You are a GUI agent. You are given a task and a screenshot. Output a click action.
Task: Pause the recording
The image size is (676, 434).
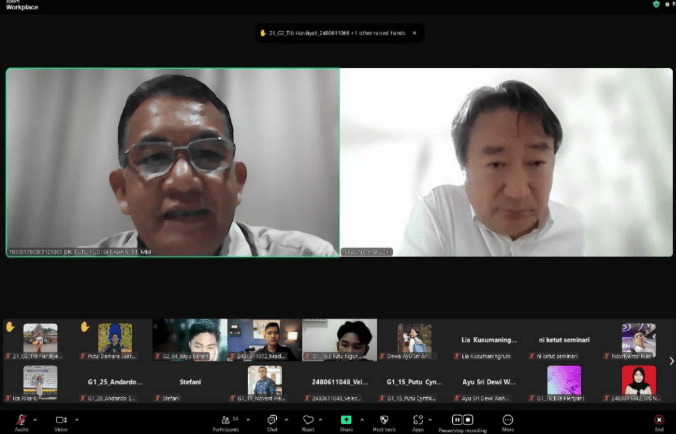click(x=457, y=420)
